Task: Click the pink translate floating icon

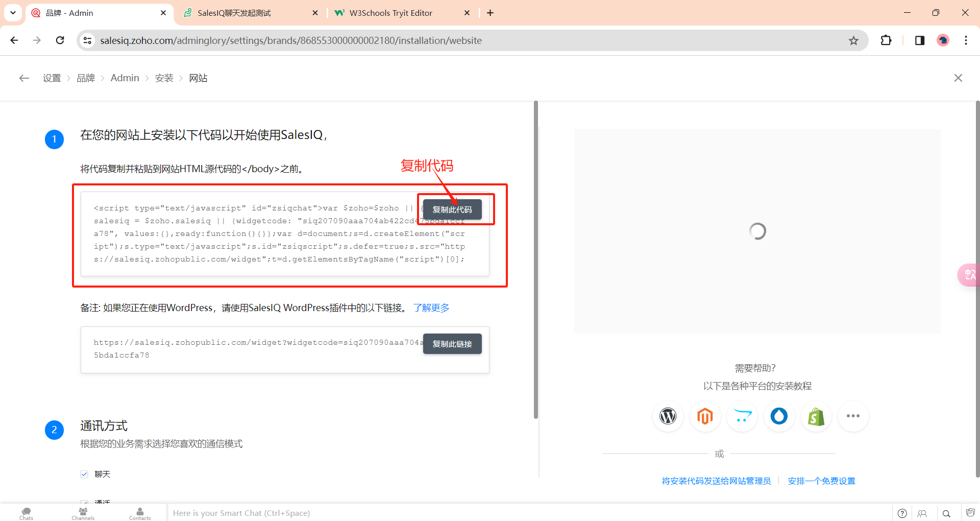Action: 969,275
